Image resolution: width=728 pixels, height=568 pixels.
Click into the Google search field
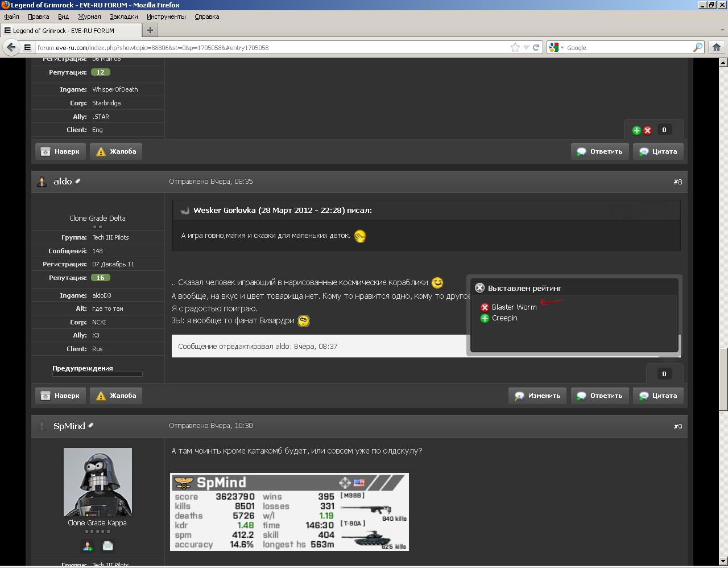point(629,48)
